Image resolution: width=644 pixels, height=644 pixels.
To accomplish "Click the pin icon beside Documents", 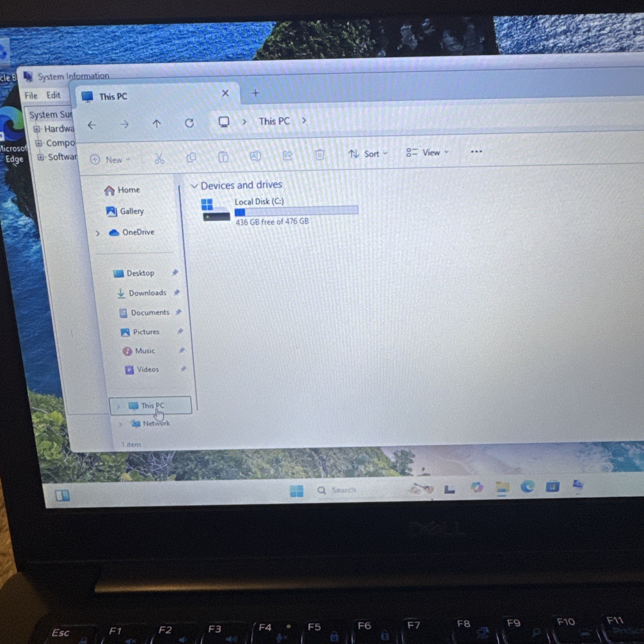I will [179, 312].
